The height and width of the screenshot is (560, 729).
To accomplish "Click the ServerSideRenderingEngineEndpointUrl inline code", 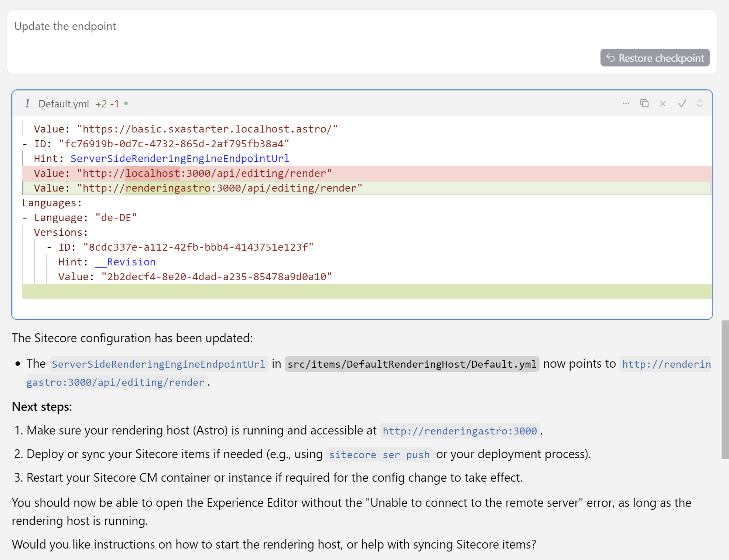I will tap(158, 364).
